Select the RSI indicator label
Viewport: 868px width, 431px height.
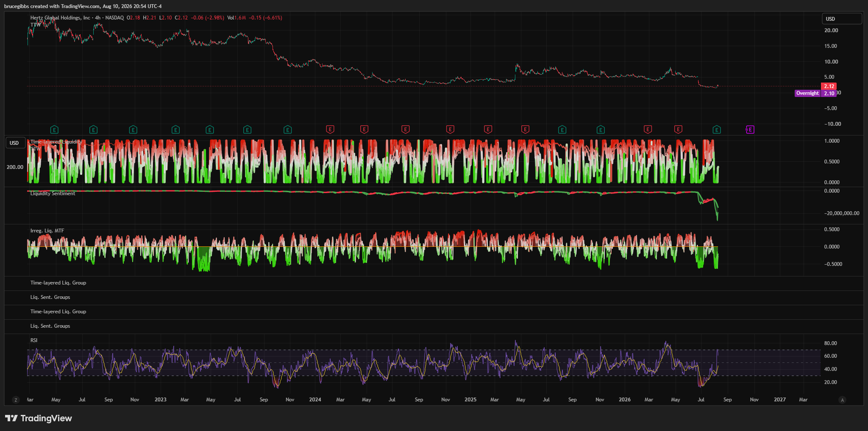34,340
